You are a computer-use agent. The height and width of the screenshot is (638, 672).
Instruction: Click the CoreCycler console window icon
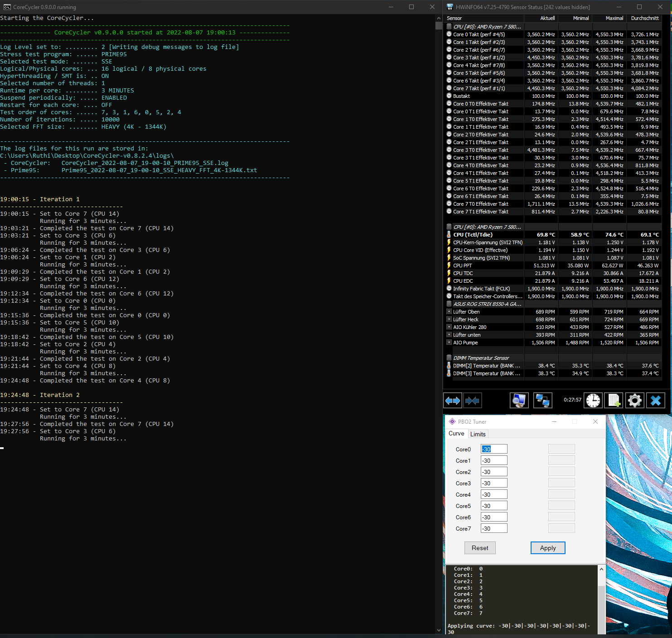pos(7,7)
